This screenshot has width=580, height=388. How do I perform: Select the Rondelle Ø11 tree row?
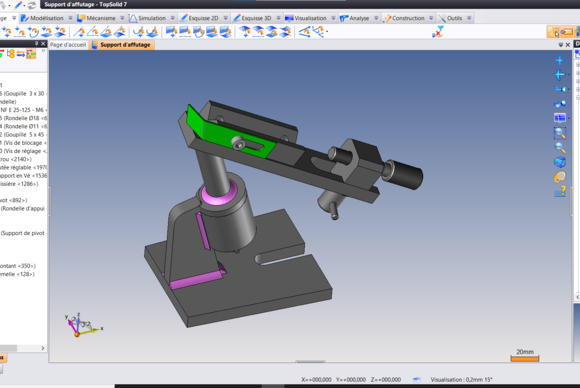click(x=24, y=126)
